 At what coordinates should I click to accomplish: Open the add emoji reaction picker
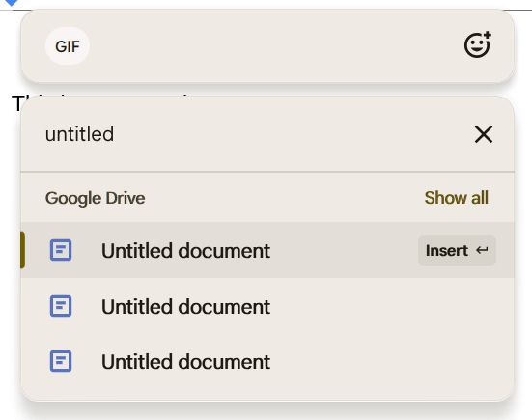tap(478, 44)
